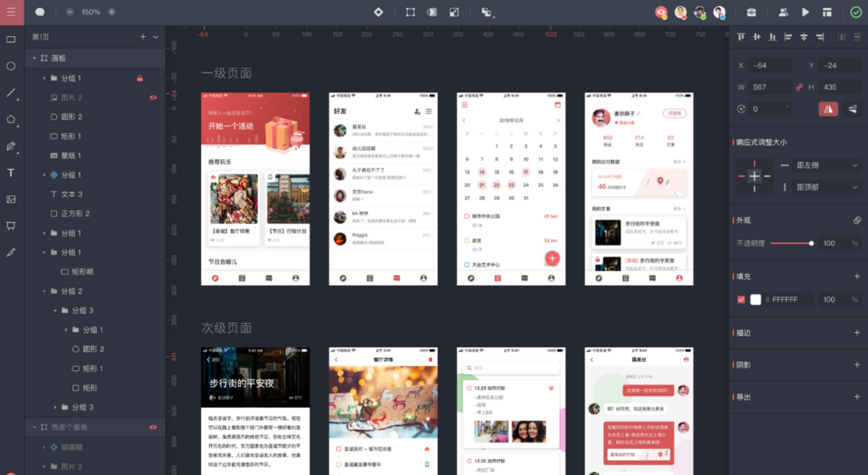This screenshot has height=475, width=868.
Task: Align selection to bottom edge
Action: point(773,37)
